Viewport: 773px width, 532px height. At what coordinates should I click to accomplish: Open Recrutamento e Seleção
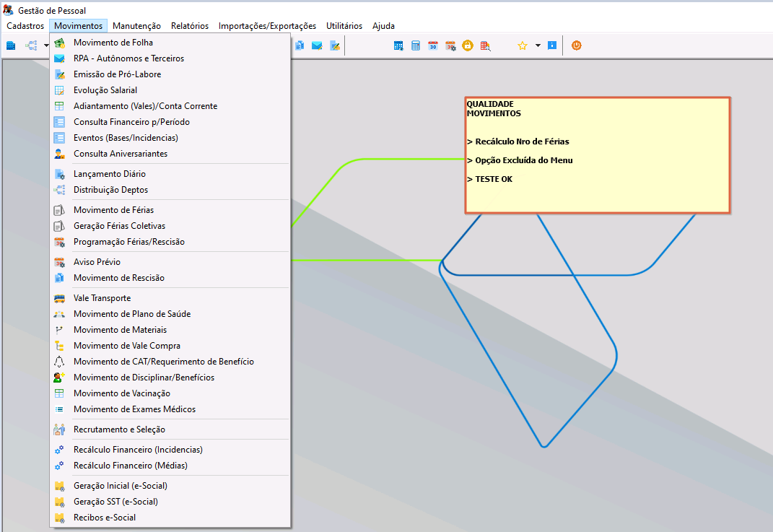click(x=170, y=429)
